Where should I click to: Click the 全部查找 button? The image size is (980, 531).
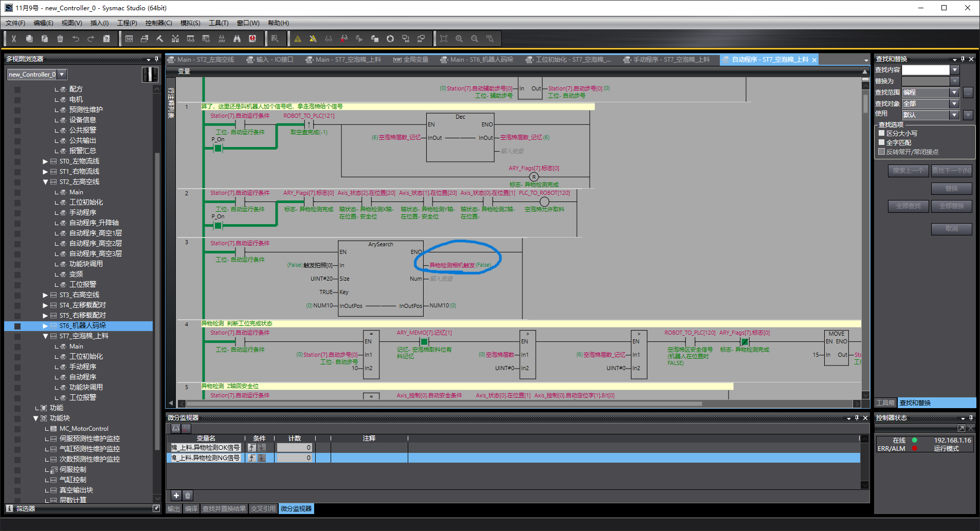[x=908, y=206]
